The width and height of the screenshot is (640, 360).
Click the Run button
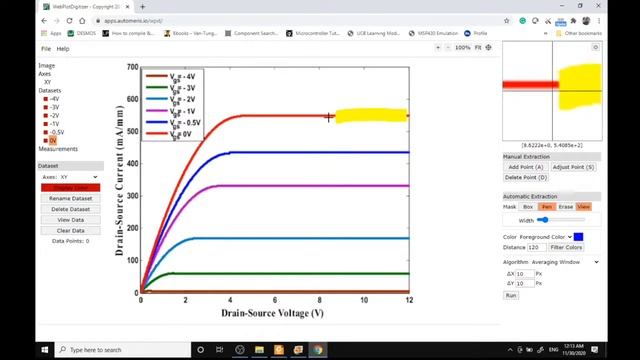pyautogui.click(x=511, y=295)
